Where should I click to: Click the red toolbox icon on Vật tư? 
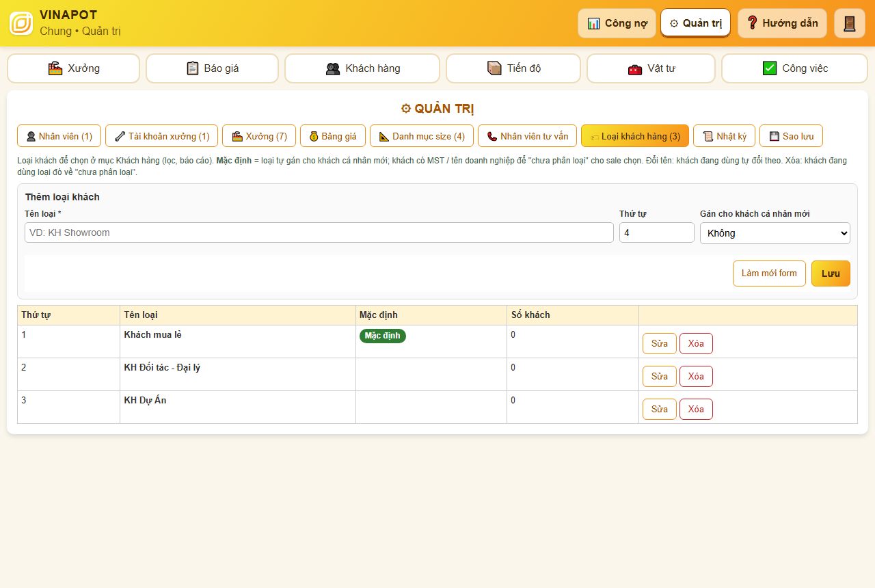[x=635, y=69]
